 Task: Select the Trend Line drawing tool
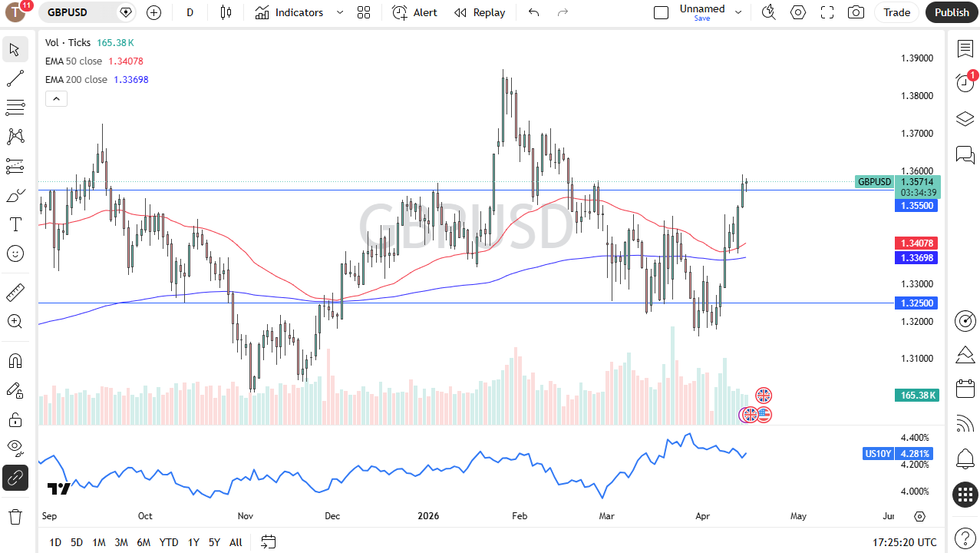click(15, 78)
